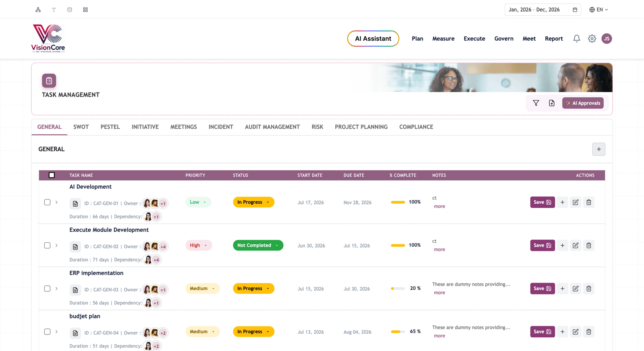The height and width of the screenshot is (351, 644).
Task: Open the High priority dropdown
Action: (x=198, y=245)
